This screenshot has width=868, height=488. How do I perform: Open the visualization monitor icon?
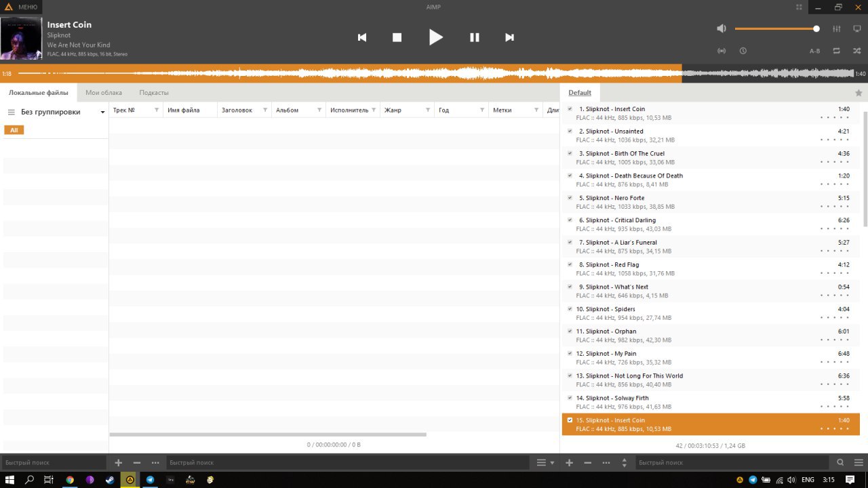click(857, 28)
